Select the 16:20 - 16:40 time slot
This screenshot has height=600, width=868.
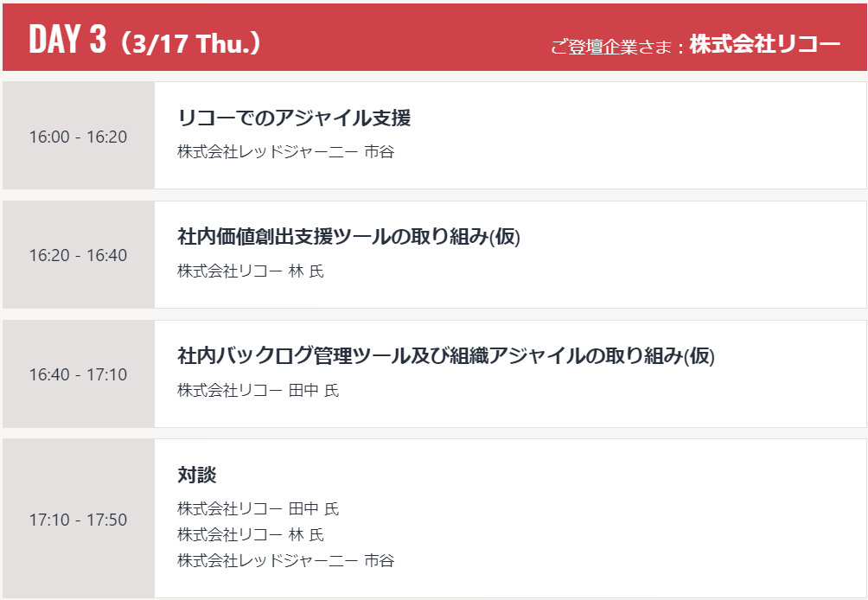[x=78, y=255]
